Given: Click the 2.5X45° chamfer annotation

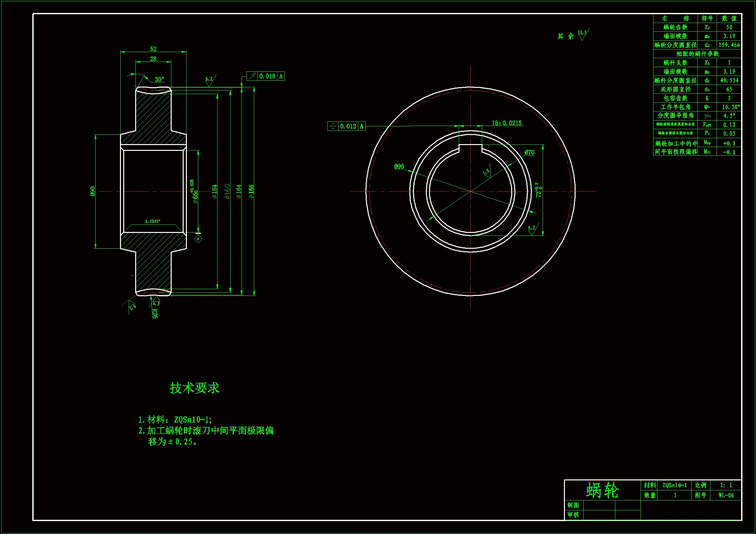Looking at the screenshot, I should tap(153, 221).
